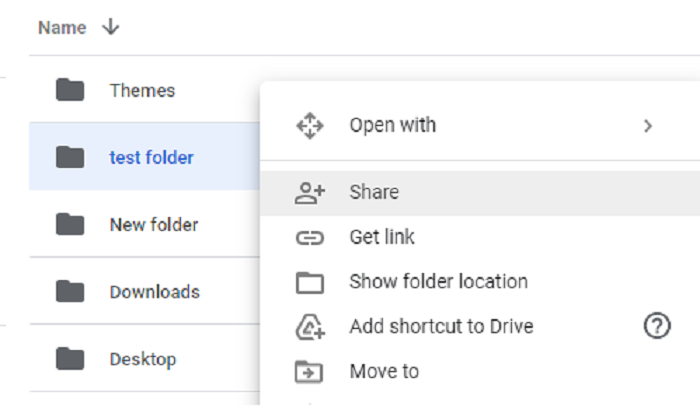Click the Downloads folder icon
Viewport: 700px width, 406px height.
pyautogui.click(x=70, y=292)
